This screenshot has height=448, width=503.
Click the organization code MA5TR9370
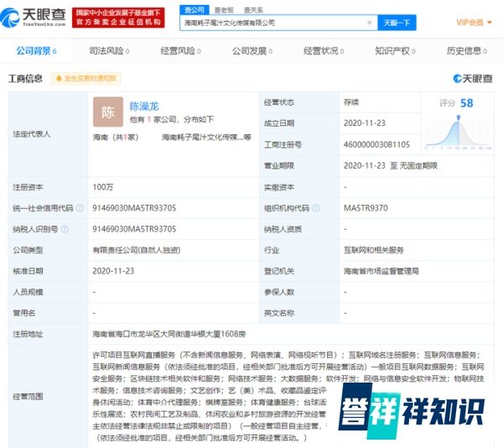point(366,208)
